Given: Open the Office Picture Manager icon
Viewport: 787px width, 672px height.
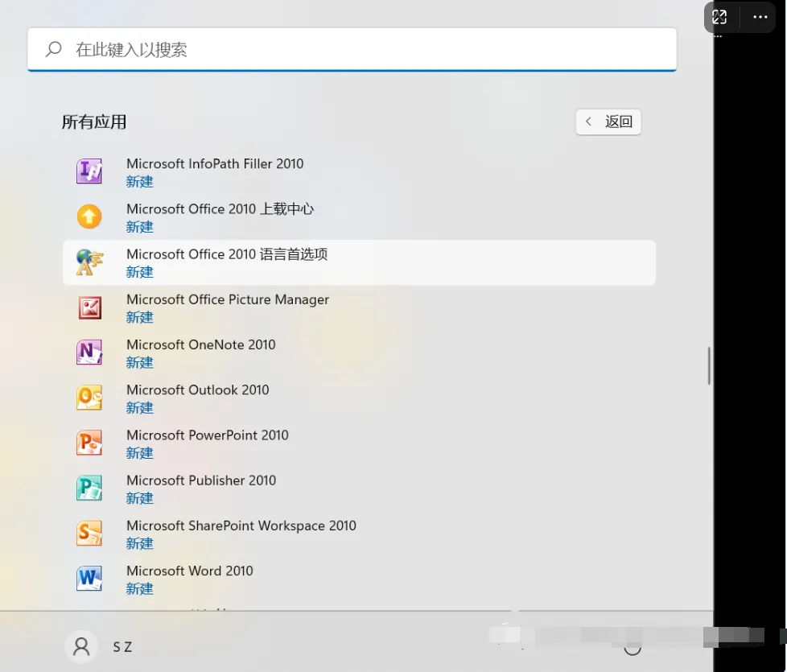Looking at the screenshot, I should pyautogui.click(x=90, y=307).
